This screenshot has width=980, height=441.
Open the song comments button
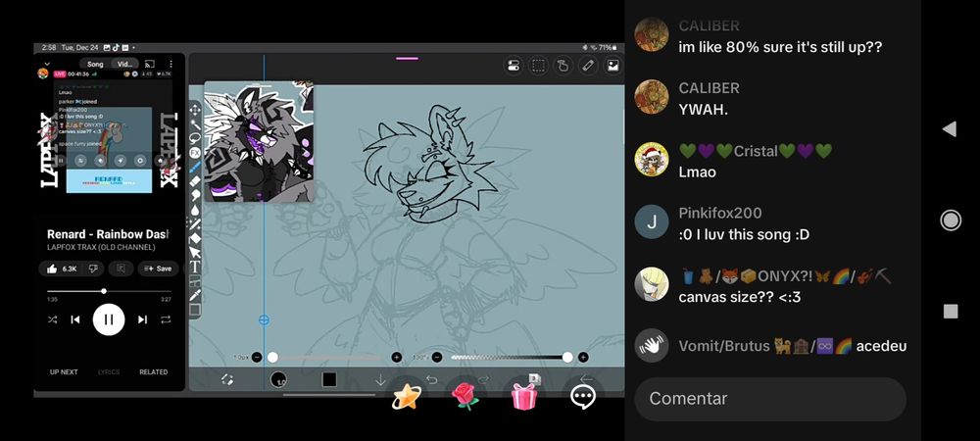tap(121, 269)
